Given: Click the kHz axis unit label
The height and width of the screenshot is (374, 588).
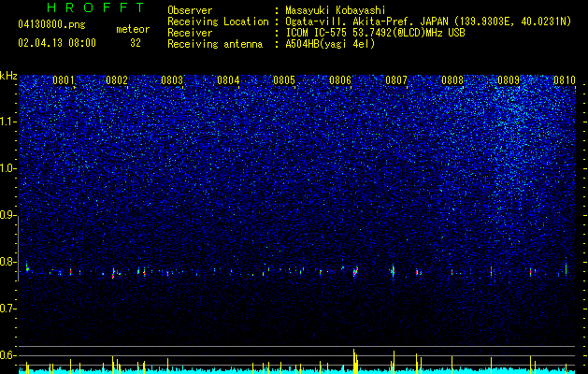Looking at the screenshot, I should [x=8, y=76].
